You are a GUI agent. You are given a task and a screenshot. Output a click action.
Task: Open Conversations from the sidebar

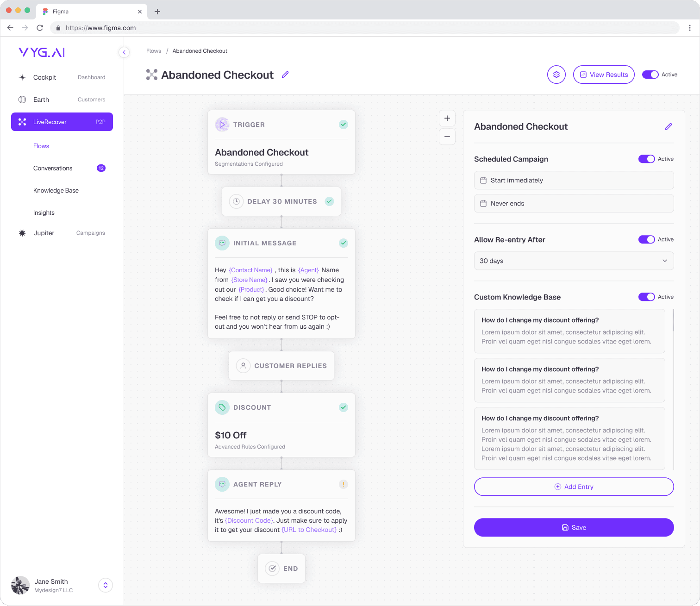(53, 168)
